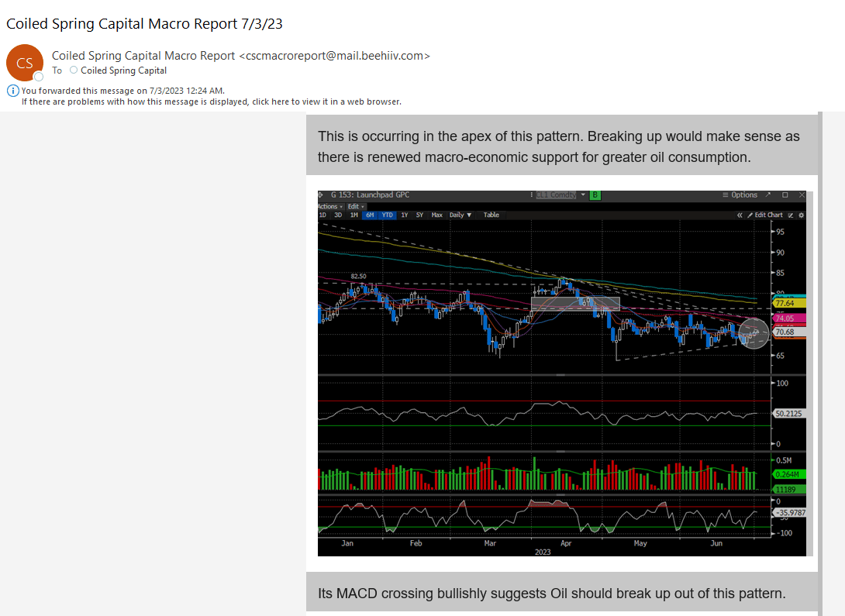Open the Options menu

(740, 195)
